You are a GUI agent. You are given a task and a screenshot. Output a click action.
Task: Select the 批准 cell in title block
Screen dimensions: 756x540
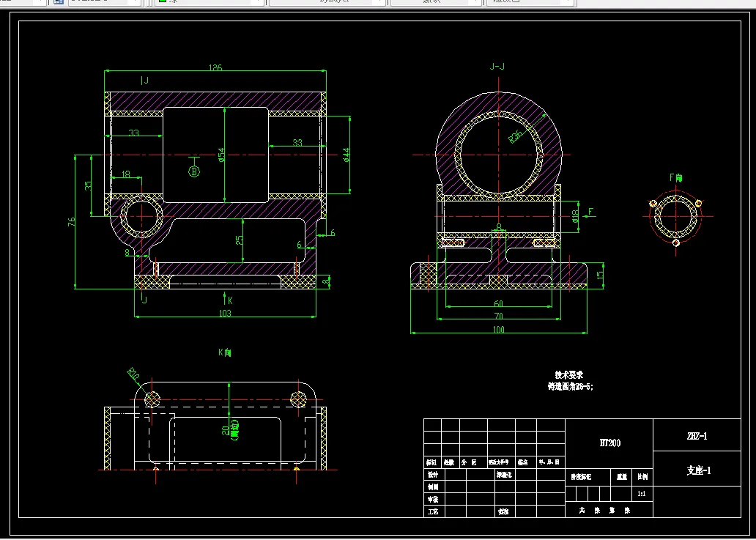[504, 511]
